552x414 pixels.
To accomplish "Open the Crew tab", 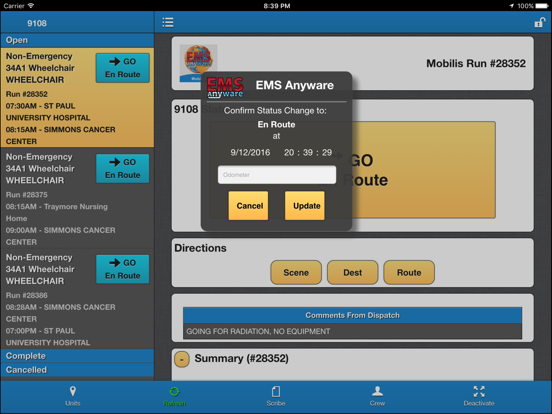I will point(377,396).
